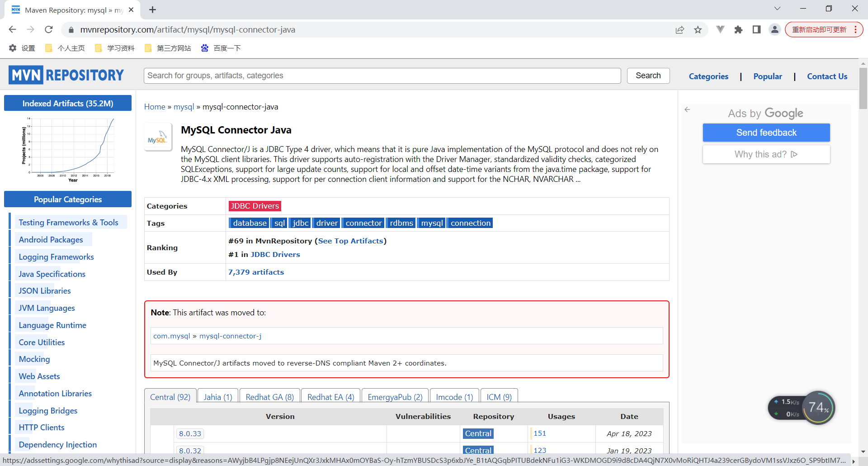Click the network speed monitor widget
This screenshot has height=466, width=868.
[x=801, y=408]
